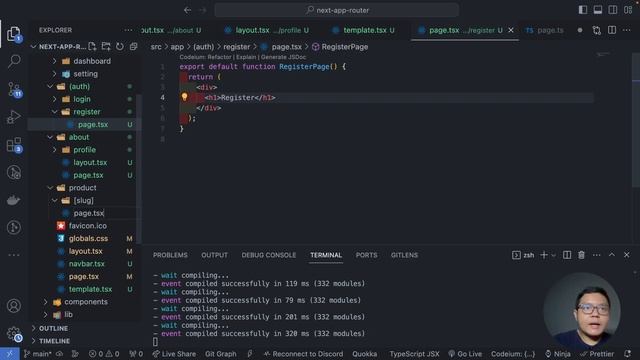Image resolution: width=640 pixels, height=360 pixels.
Task: Open the Docker view in activity bar
Action: 13,200
